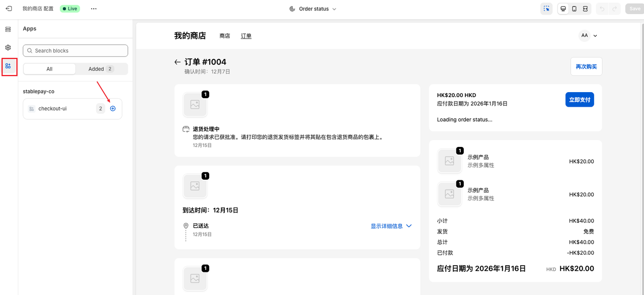Exit the theme editor via top-left icon
644x295 pixels.
pyautogui.click(x=8, y=9)
